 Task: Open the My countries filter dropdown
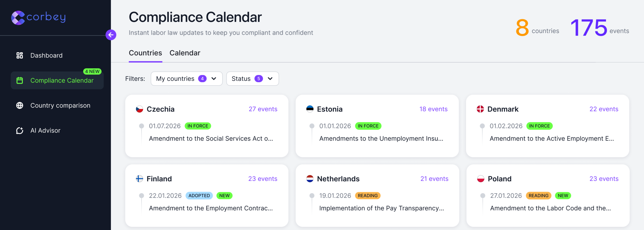tap(186, 79)
